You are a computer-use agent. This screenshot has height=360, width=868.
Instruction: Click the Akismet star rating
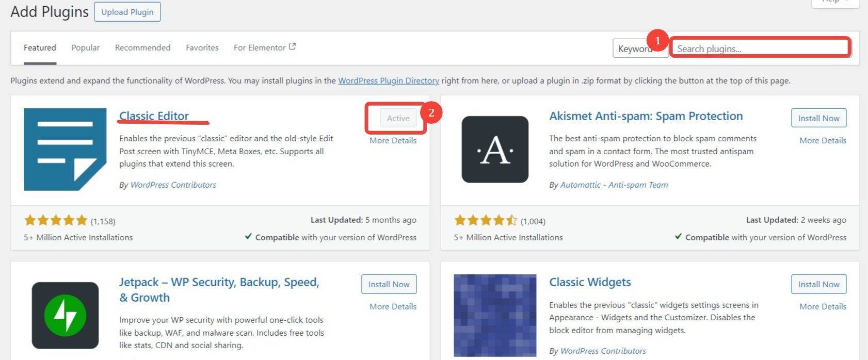(486, 221)
